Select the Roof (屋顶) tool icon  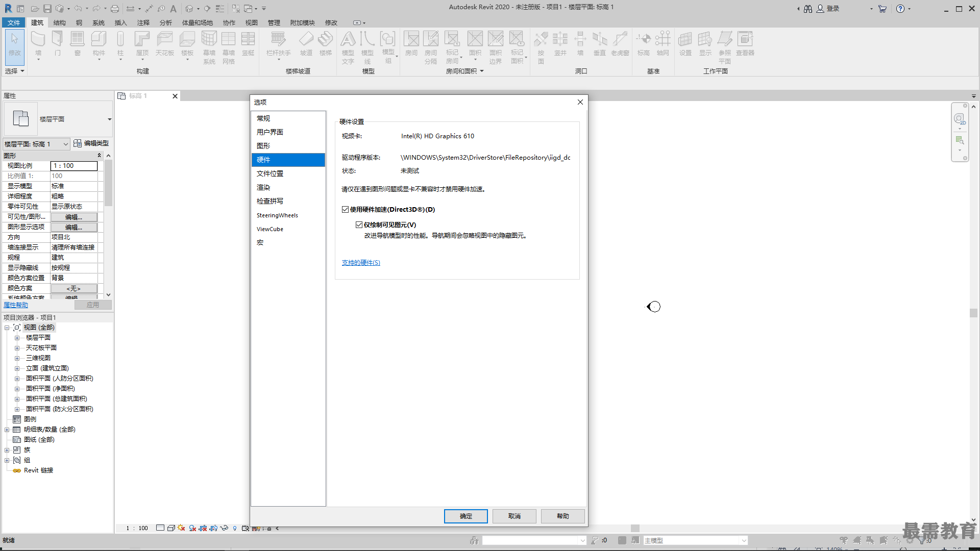point(142,40)
